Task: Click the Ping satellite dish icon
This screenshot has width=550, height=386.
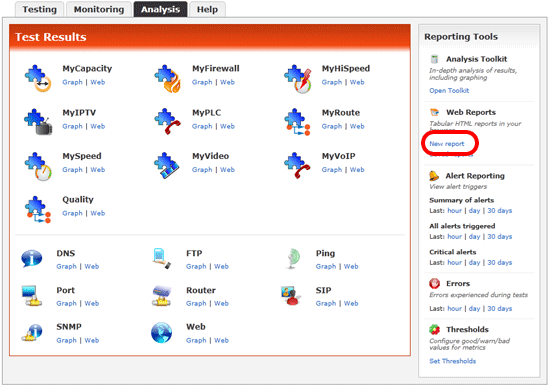Action: (293, 258)
